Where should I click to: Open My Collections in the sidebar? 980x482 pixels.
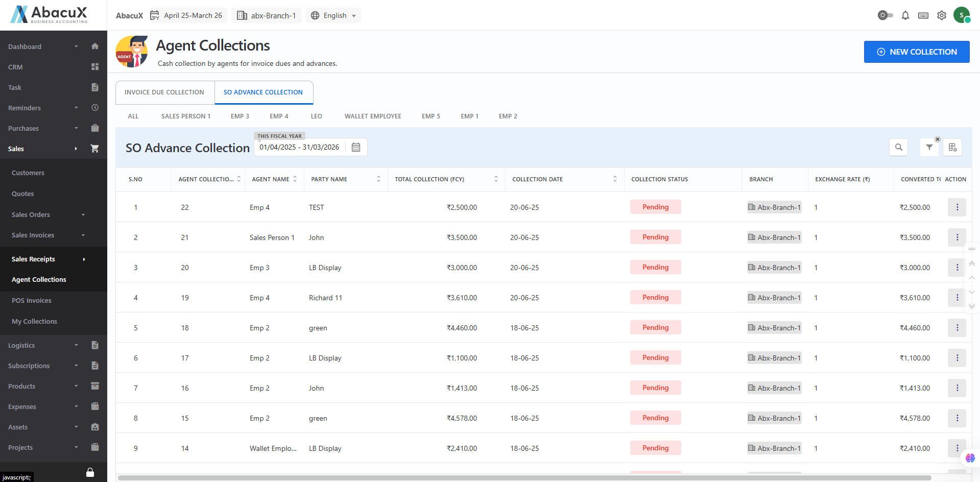34,321
